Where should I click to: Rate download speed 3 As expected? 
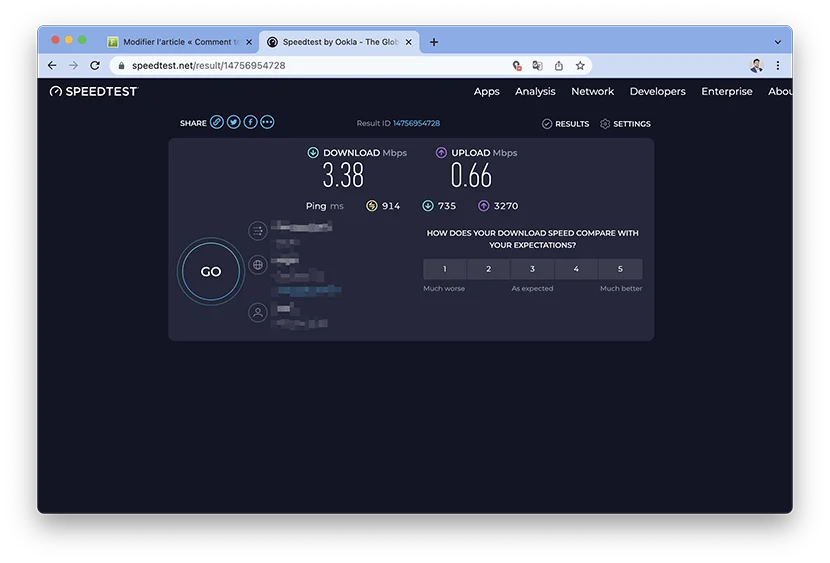533,269
